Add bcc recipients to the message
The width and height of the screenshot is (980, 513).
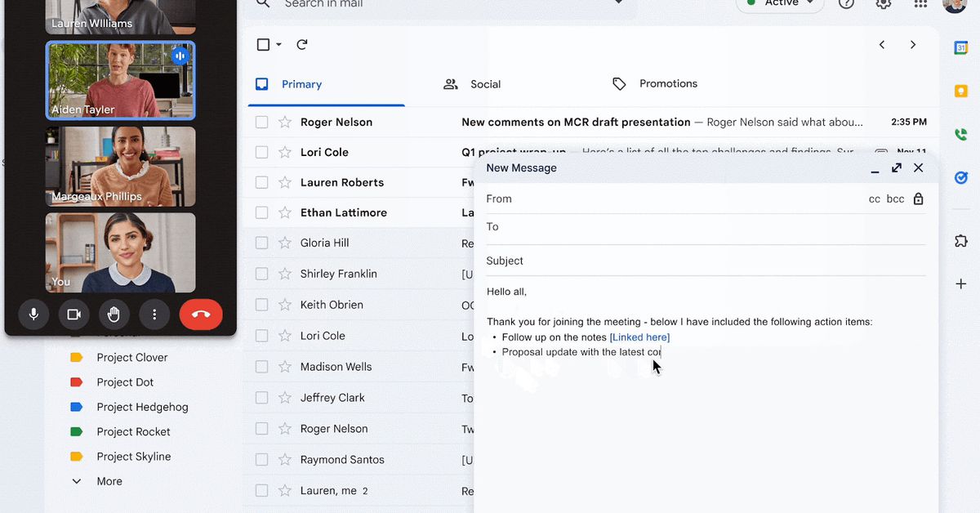point(895,199)
